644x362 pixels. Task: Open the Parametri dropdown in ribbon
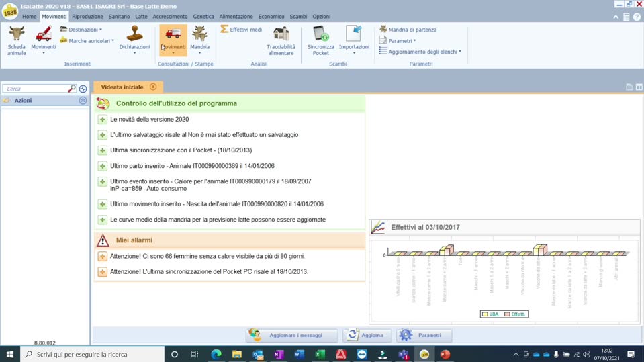(x=398, y=41)
